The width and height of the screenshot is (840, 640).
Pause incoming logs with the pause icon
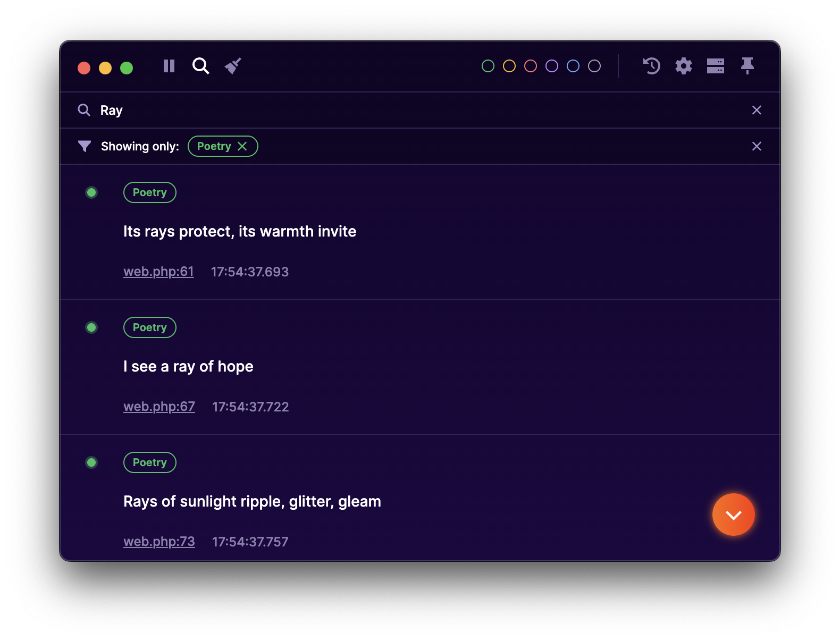169,66
